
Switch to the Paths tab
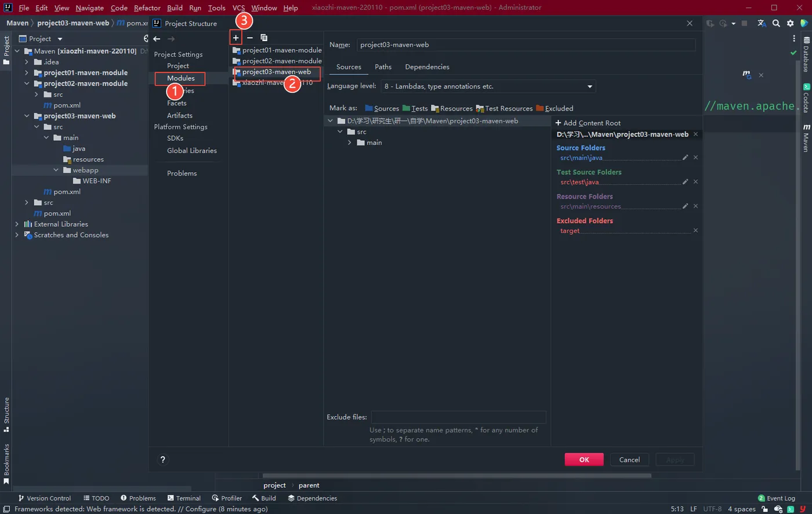click(x=383, y=67)
